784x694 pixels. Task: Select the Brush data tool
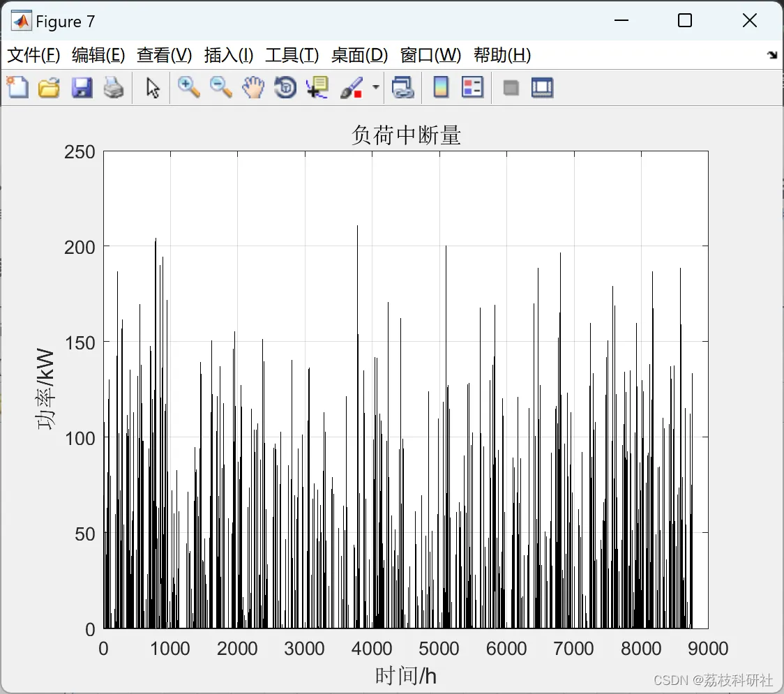[x=352, y=87]
